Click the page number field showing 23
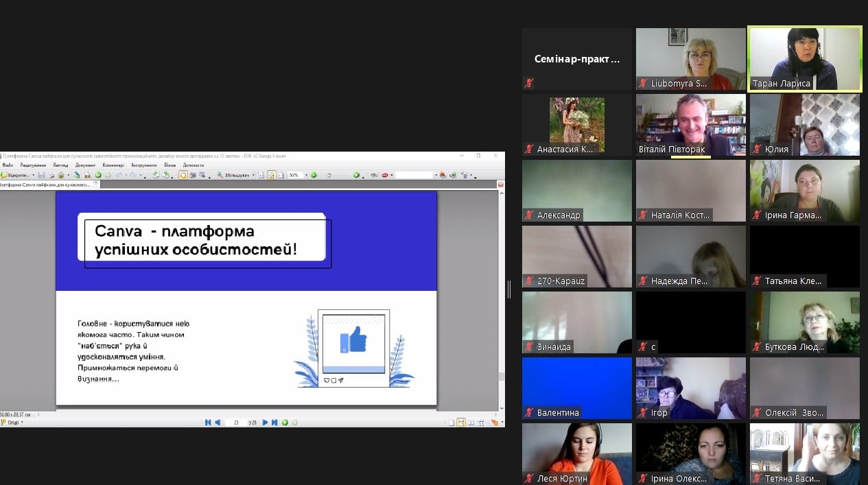 236,423
